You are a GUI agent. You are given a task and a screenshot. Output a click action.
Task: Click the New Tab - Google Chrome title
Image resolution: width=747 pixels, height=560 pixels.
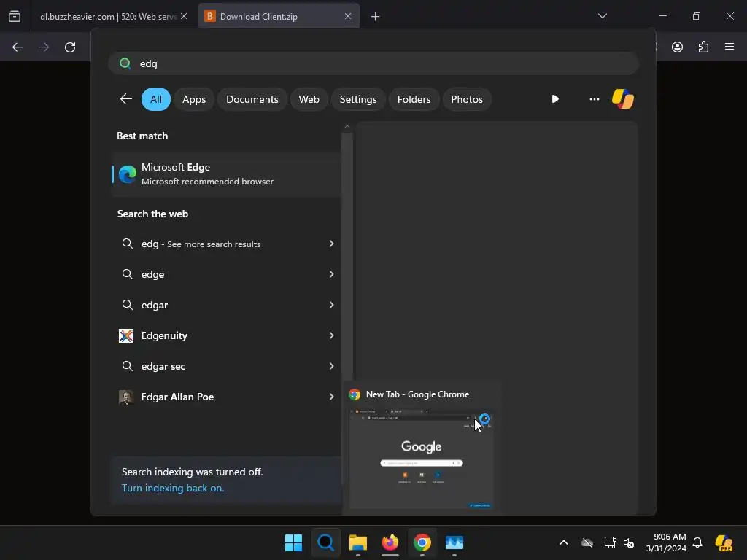(x=417, y=394)
